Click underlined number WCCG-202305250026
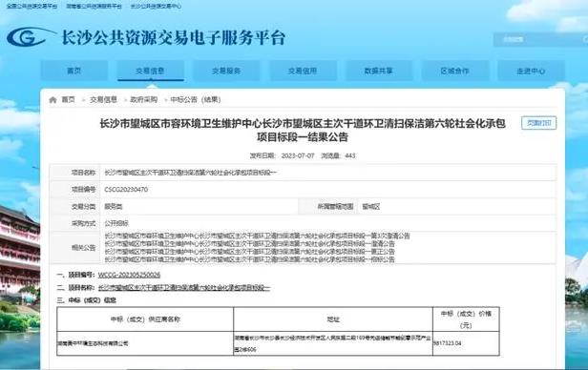The image size is (588, 370). pos(129,275)
